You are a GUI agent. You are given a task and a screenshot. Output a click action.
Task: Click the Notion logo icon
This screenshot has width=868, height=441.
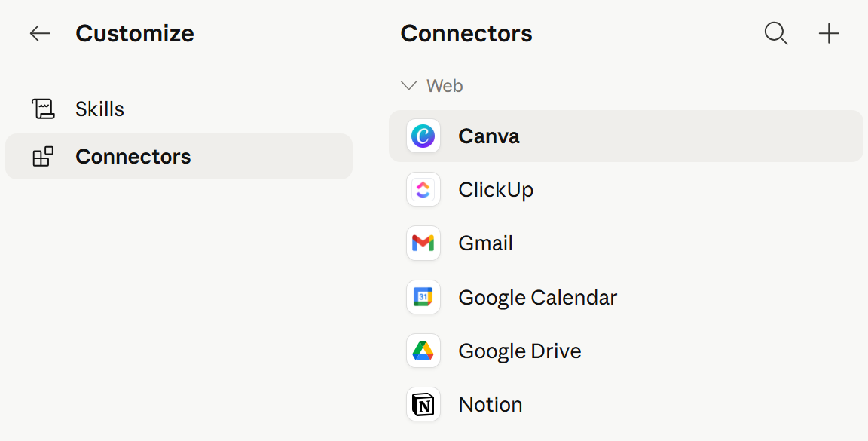(423, 404)
